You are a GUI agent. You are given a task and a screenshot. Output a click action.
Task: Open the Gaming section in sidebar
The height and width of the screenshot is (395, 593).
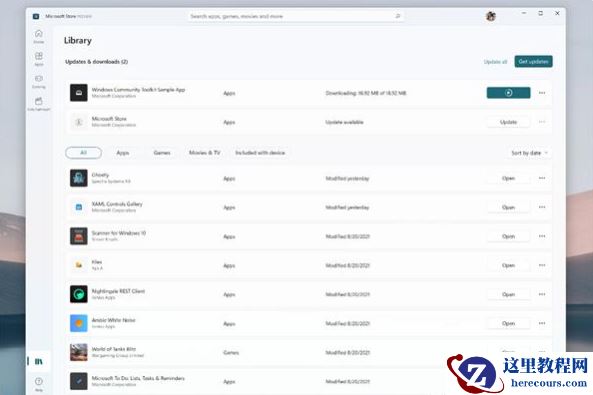39,81
